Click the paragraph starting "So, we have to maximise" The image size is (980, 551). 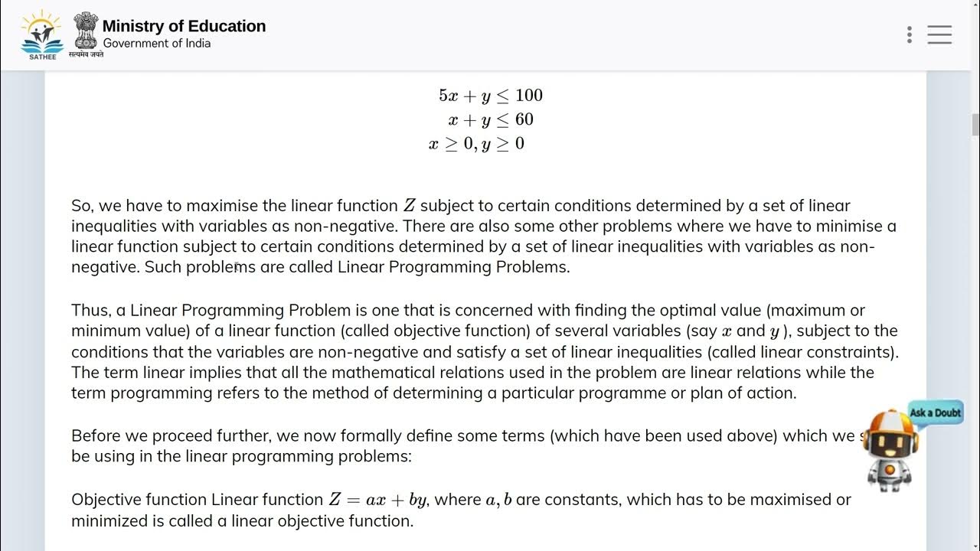coord(482,236)
